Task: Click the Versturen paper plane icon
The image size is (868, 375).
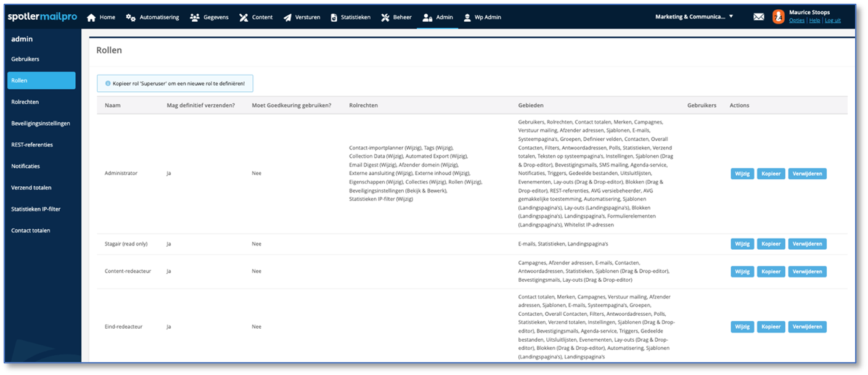Action: point(288,17)
